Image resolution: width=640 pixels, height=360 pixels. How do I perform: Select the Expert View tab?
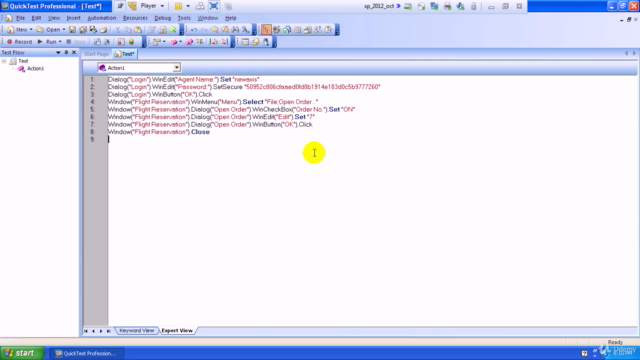pos(177,331)
